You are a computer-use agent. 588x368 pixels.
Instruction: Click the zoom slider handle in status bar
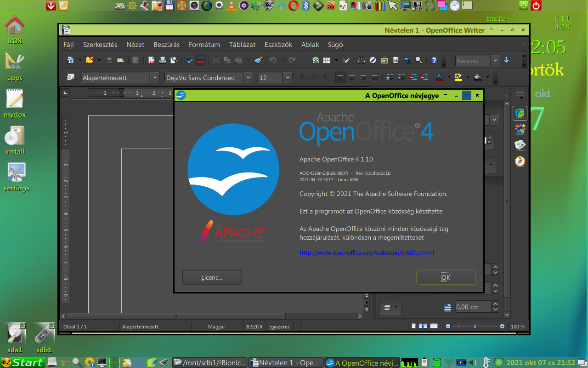[x=475, y=327]
